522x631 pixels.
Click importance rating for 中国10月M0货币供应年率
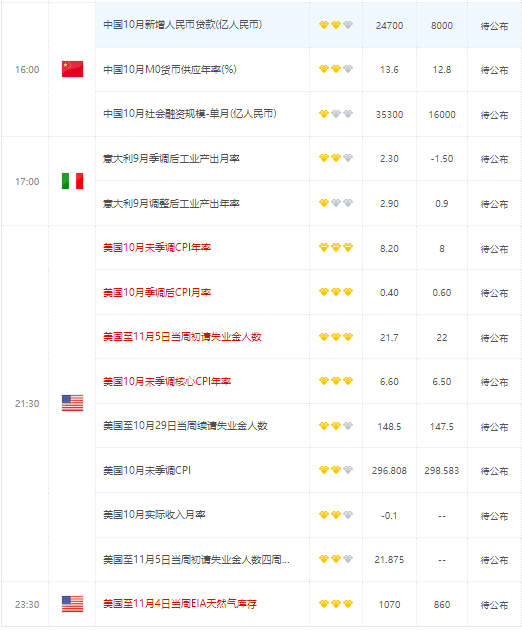(336, 69)
